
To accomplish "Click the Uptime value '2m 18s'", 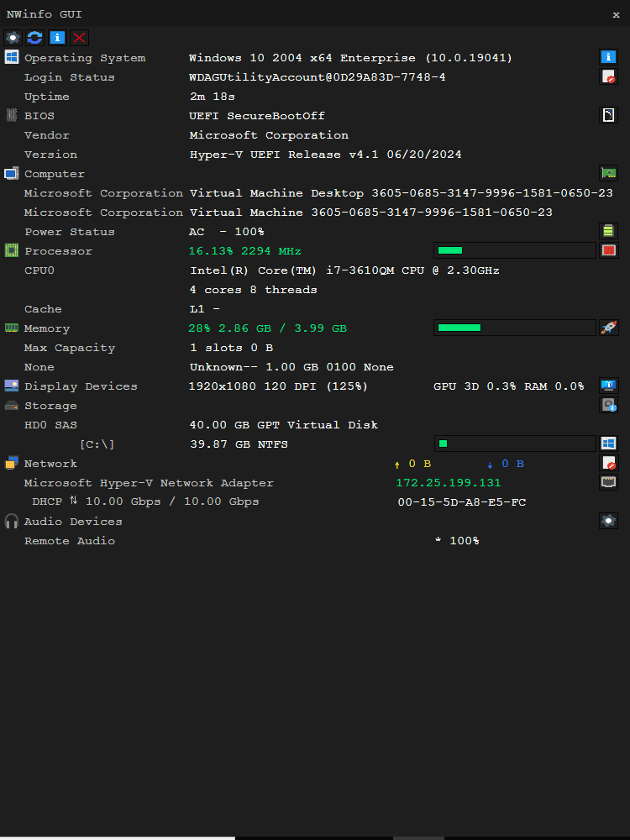I will (x=213, y=97).
